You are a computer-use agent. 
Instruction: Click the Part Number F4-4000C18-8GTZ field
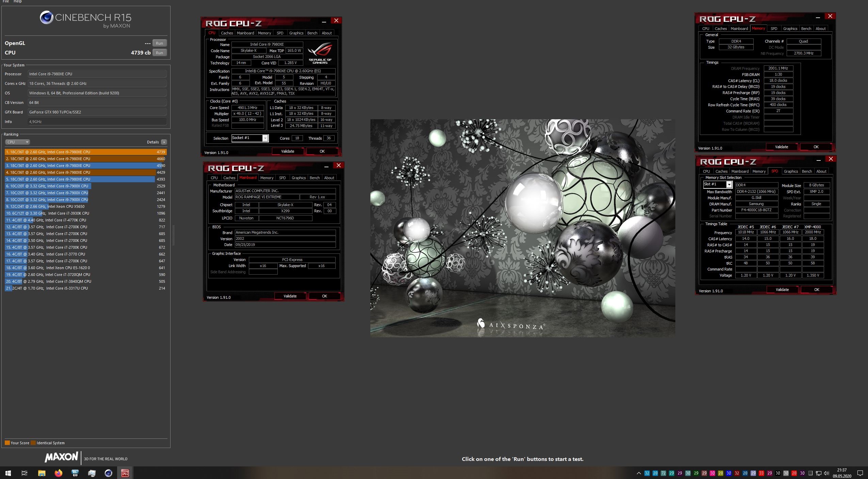(x=756, y=210)
